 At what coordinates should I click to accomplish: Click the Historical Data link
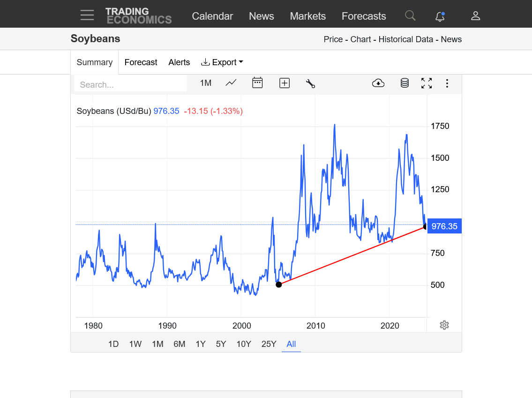coord(405,39)
